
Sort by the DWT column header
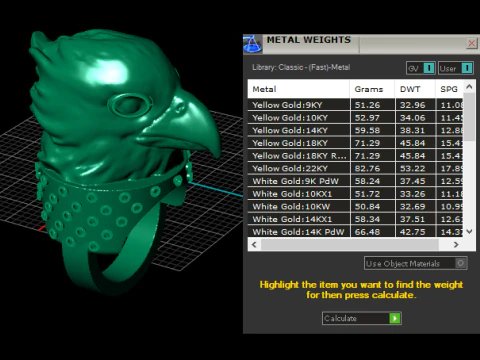click(x=415, y=89)
